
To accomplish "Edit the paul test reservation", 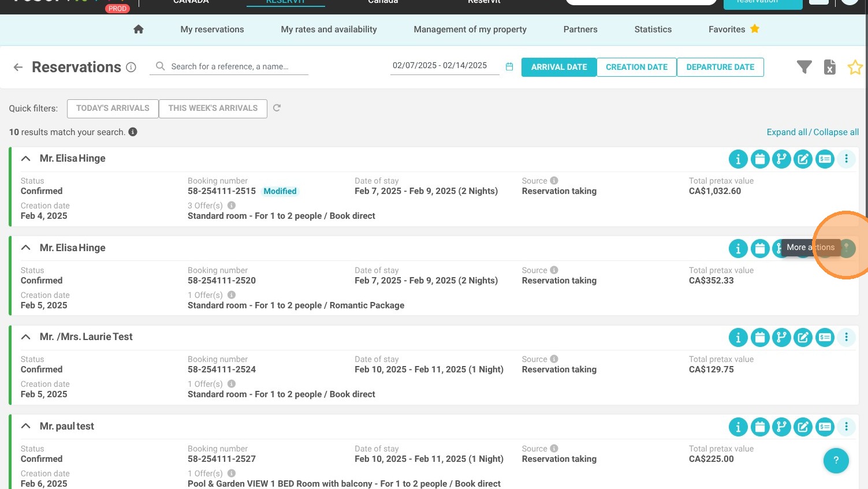I will 803,427.
